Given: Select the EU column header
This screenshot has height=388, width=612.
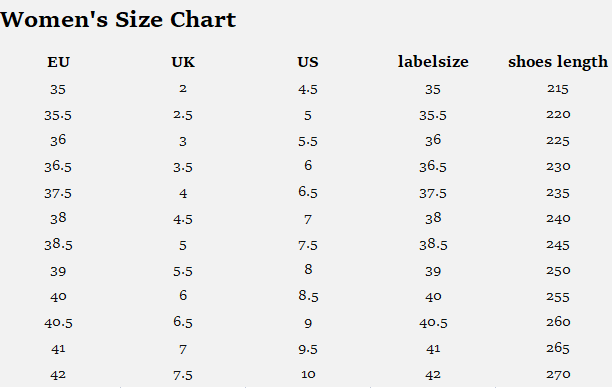Looking at the screenshot, I should [x=58, y=62].
